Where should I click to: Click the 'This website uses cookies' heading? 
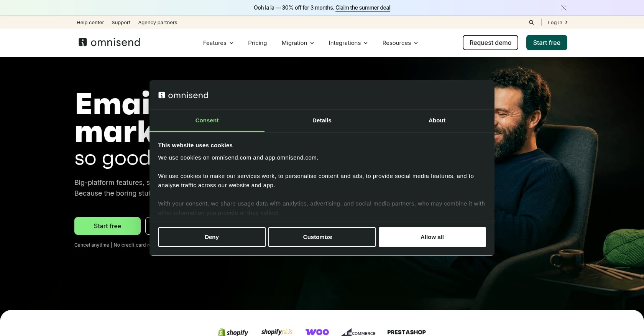point(195,145)
